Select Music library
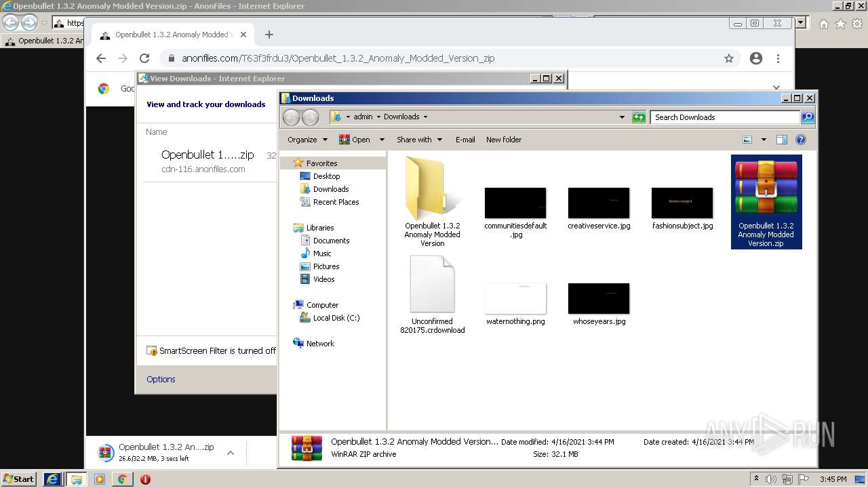The image size is (868, 488). coord(322,253)
